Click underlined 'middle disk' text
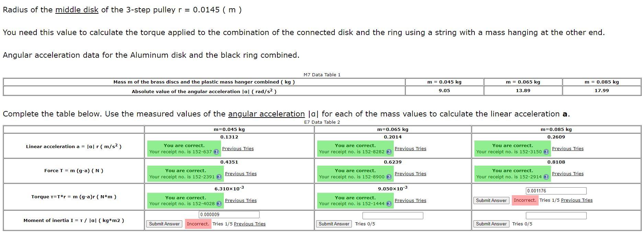 [x=77, y=10]
